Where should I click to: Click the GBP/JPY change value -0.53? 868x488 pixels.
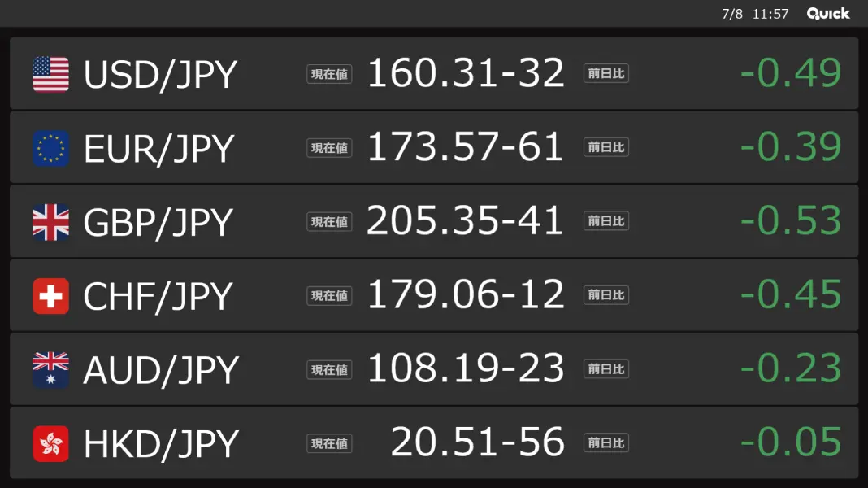click(791, 220)
